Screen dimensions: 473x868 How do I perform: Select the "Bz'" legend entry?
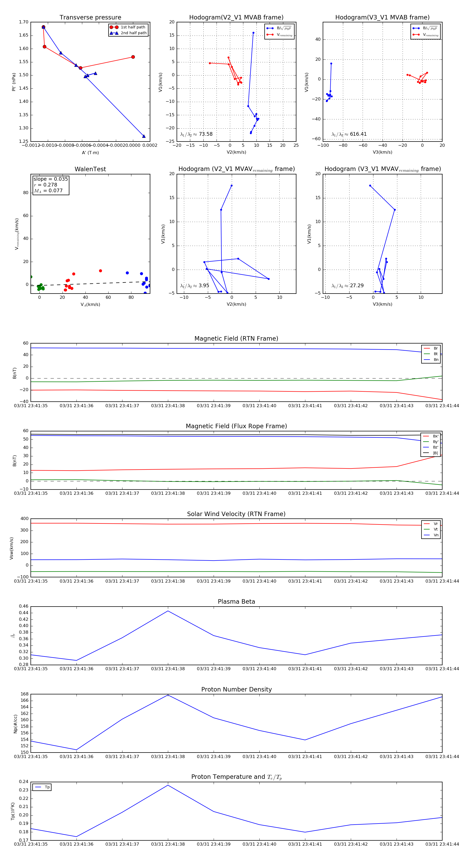coord(431,447)
